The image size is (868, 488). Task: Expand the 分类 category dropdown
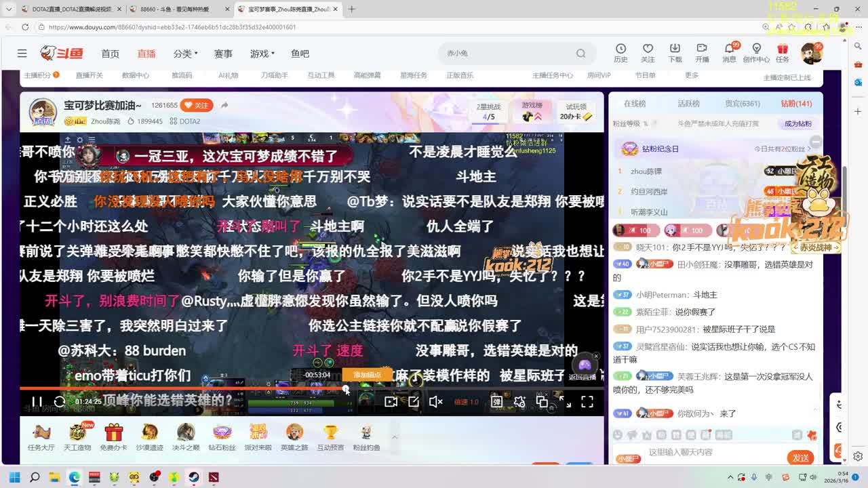[185, 54]
